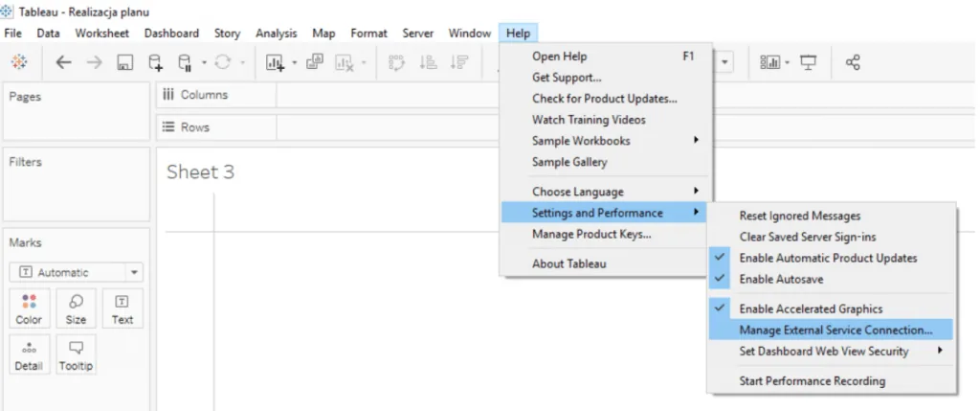Open the File menu
Screen dimensions: 980x411
12,34
